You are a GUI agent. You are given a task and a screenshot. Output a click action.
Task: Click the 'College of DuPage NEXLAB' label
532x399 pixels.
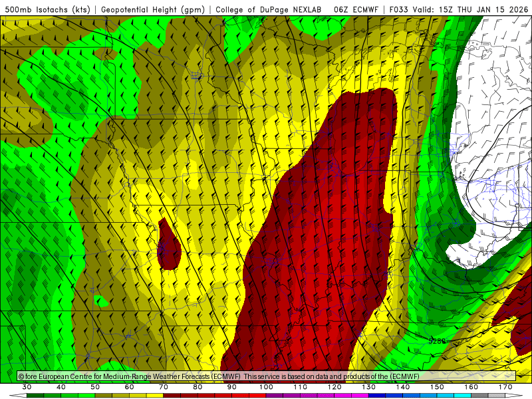[269, 9]
